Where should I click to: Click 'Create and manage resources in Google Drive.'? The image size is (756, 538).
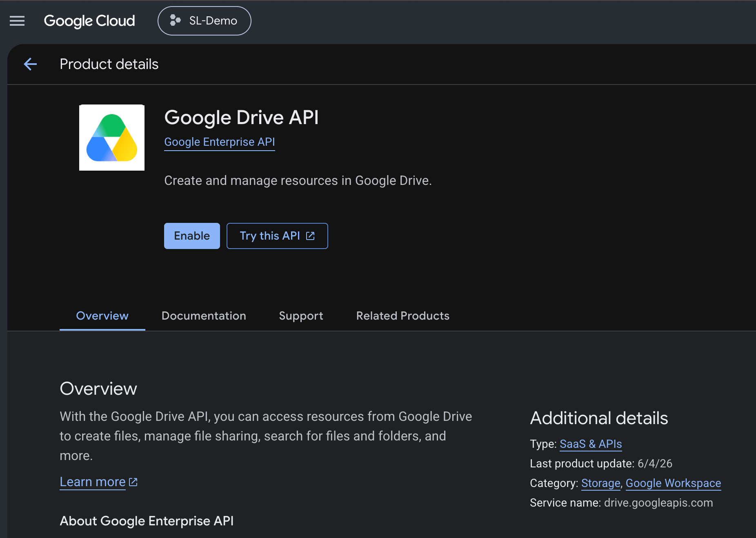298,180
